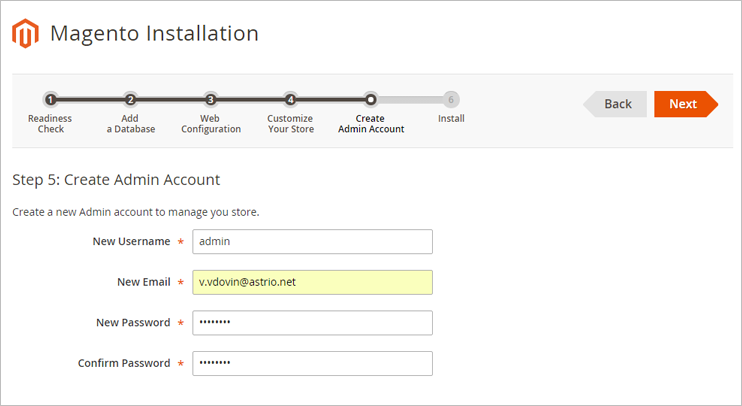The image size is (742, 406).
Task: Focus the New Password field
Action: 312,323
